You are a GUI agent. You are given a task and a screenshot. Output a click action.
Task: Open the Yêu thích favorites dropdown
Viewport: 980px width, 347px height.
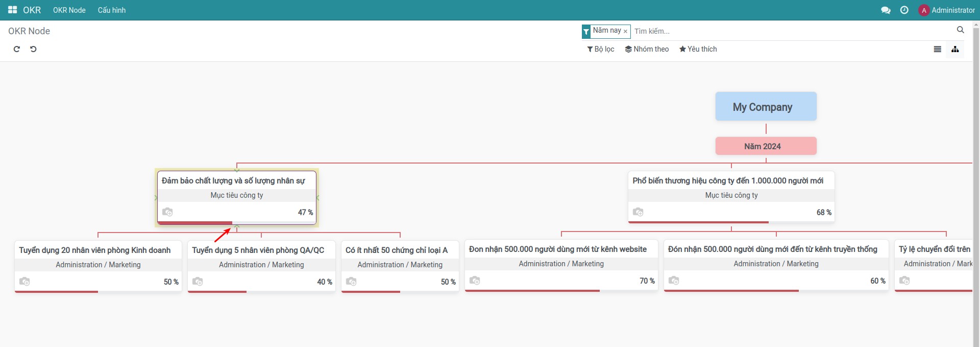tap(698, 49)
